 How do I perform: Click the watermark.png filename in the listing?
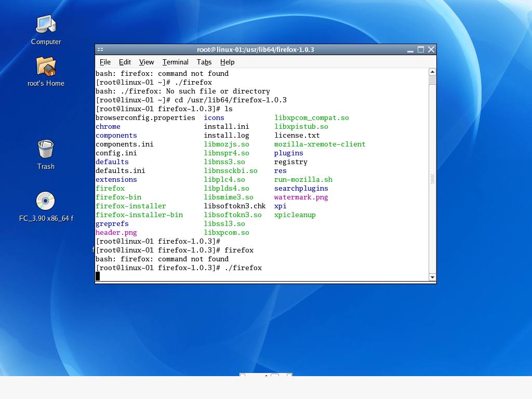pyautogui.click(x=301, y=197)
